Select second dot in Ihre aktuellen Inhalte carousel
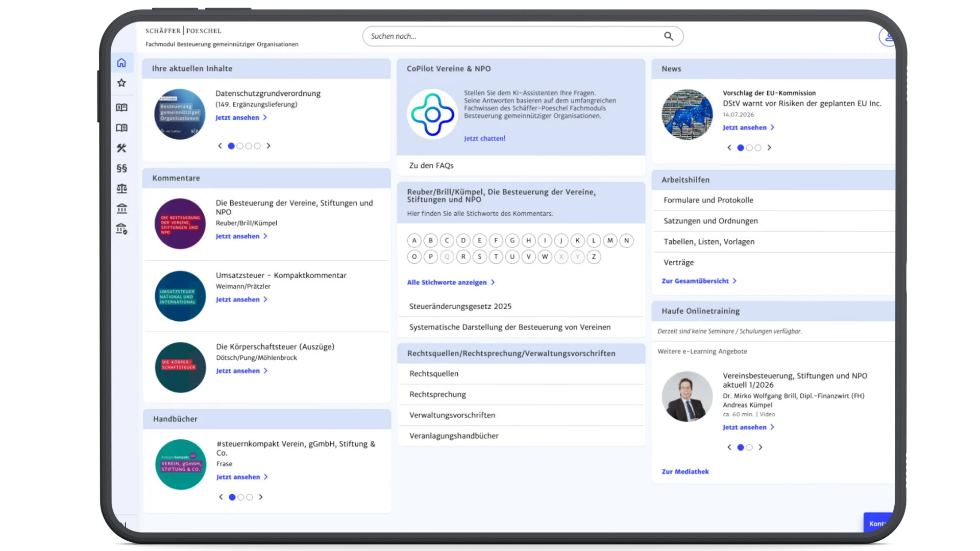Image resolution: width=980 pixels, height=551 pixels. coord(240,146)
